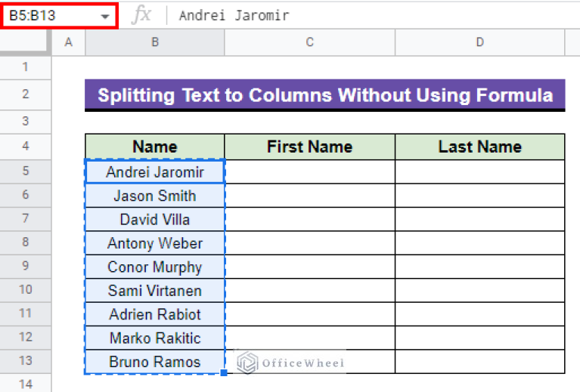Select column D header

click(479, 42)
